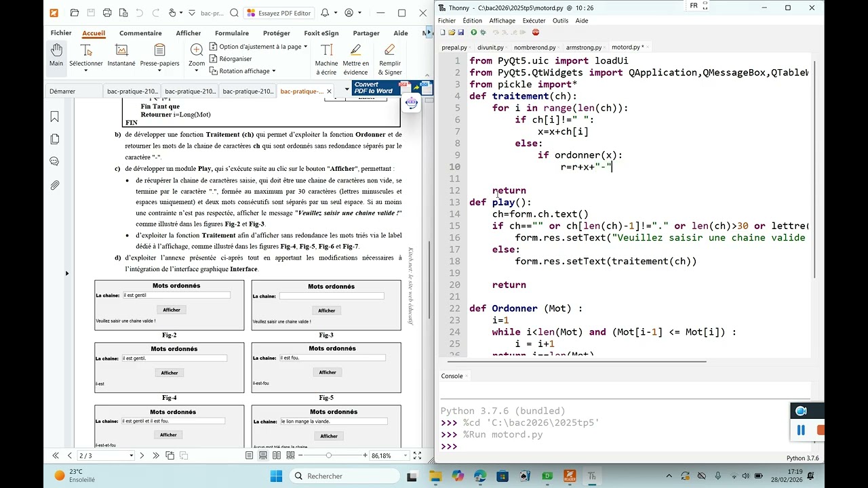The height and width of the screenshot is (488, 868).
Task: Open the Formulaire ribbon tab
Action: pos(231,33)
